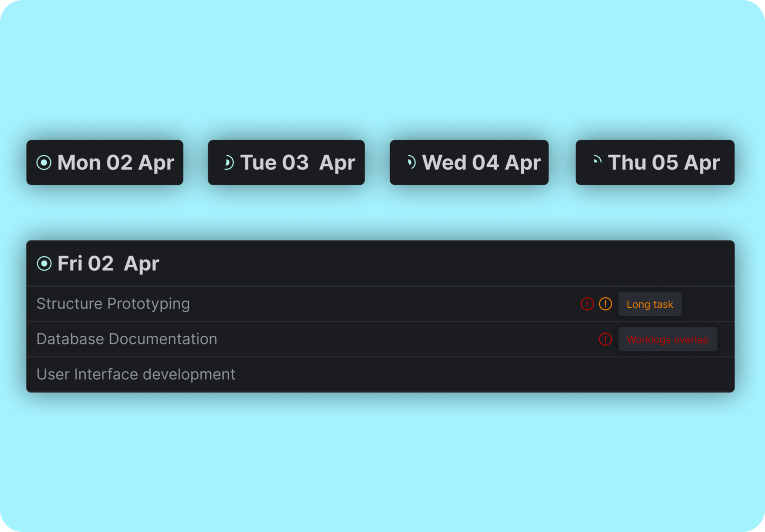Click the full-circle progress icon on Mon 02 Apr

(44, 162)
